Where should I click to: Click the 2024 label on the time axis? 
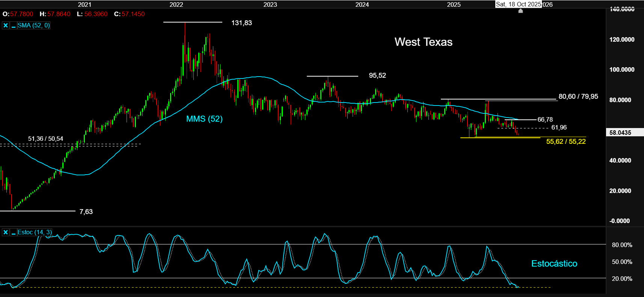point(362,5)
